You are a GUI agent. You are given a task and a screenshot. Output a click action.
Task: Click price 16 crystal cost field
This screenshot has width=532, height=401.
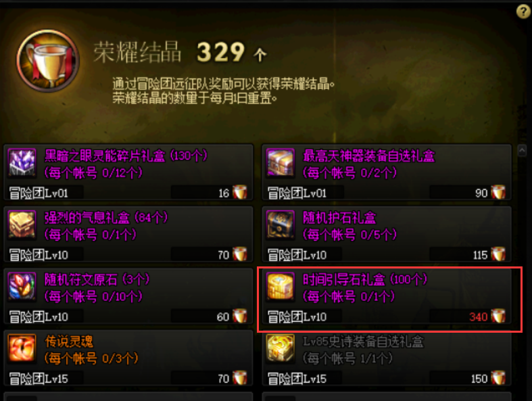tap(209, 193)
